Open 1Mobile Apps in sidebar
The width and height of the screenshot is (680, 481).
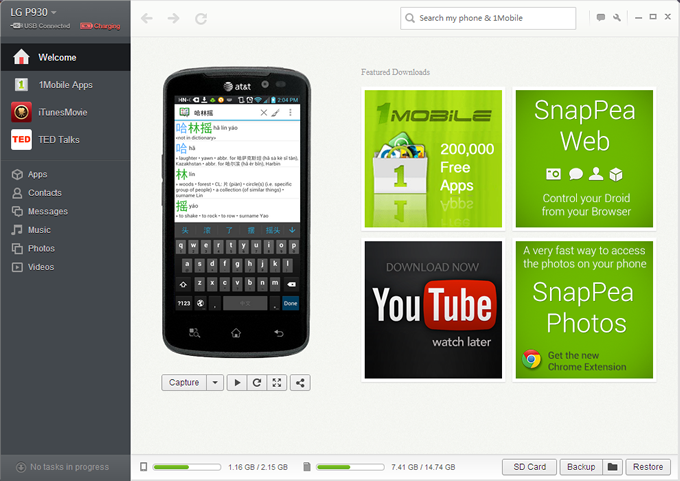pyautogui.click(x=65, y=85)
